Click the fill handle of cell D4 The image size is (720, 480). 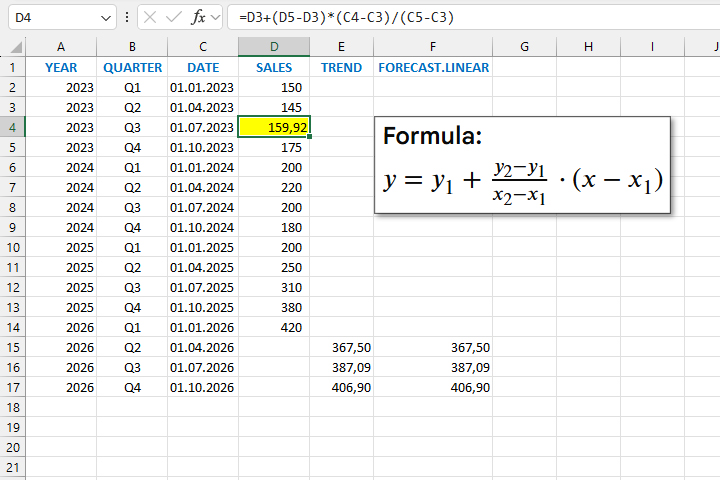310,136
